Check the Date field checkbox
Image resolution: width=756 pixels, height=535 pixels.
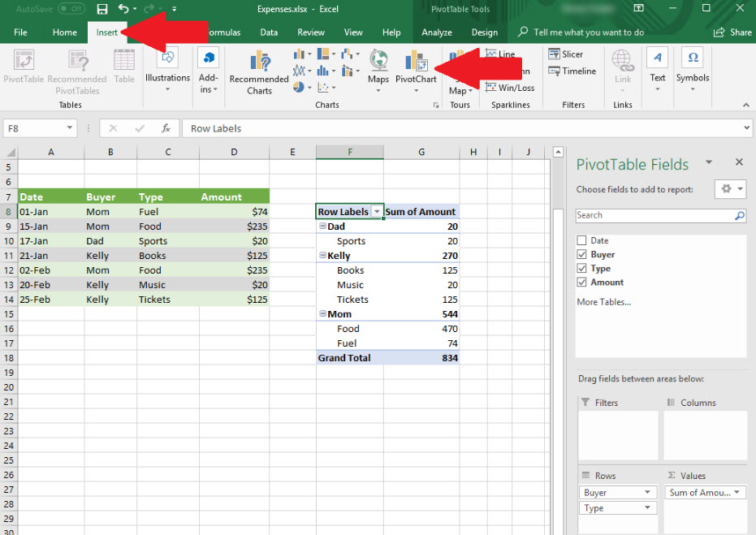coord(581,241)
